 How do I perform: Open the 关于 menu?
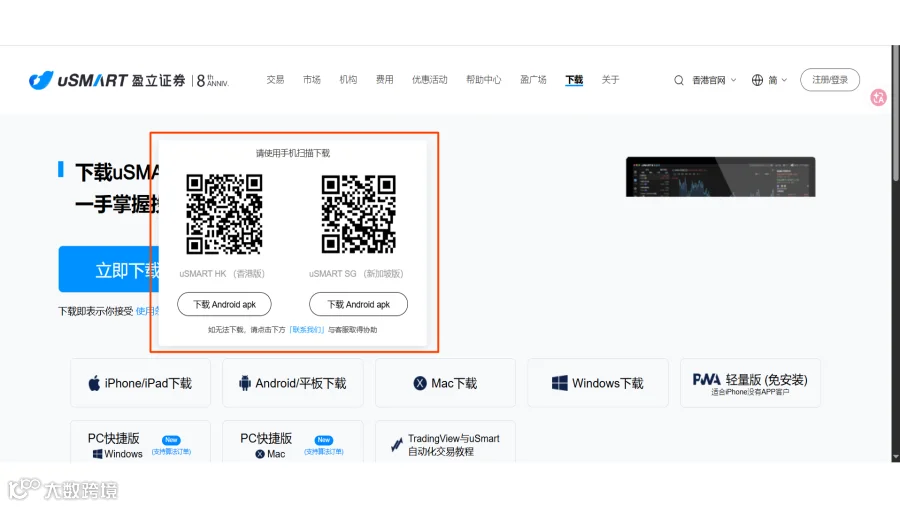click(610, 80)
